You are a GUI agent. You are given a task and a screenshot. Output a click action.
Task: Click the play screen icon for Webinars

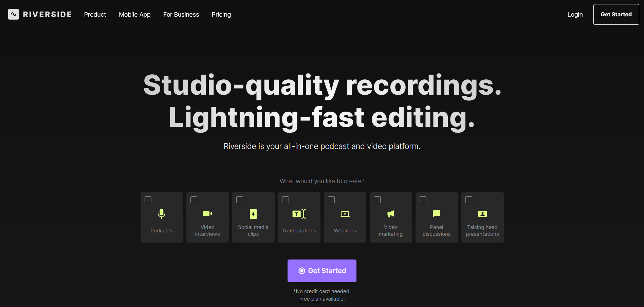[345, 214]
